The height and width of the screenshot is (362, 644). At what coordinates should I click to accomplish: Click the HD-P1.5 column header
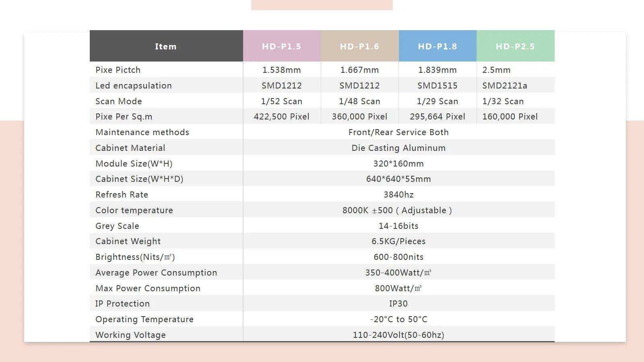tap(282, 46)
